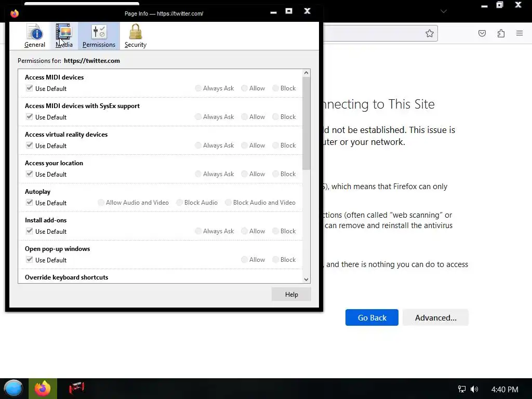Select Block for Access MIDI devices
This screenshot has height=399, width=532.
[275, 88]
